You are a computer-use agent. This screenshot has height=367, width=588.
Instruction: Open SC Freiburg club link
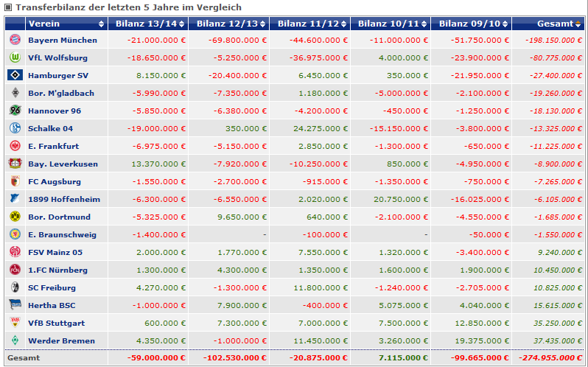[52, 287]
